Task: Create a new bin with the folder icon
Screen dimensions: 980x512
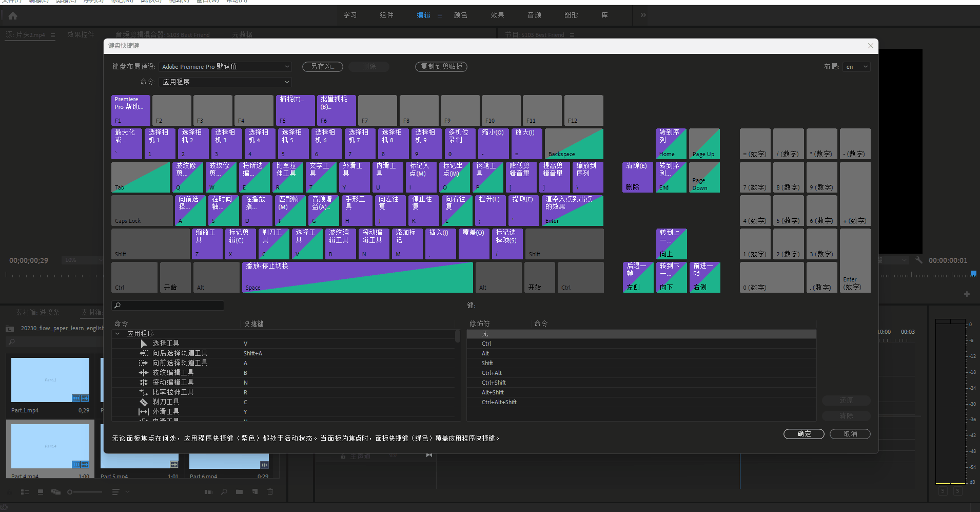Action: [240, 492]
